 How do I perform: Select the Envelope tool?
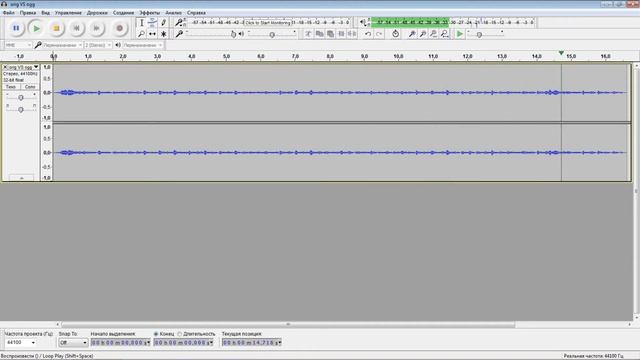pos(152,23)
